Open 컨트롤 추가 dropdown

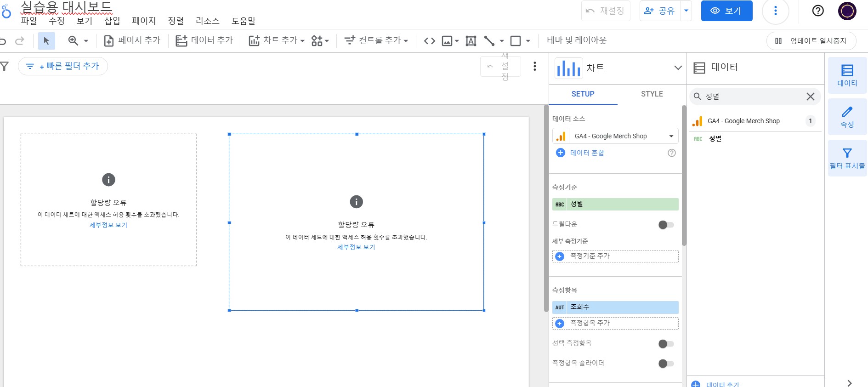pos(376,40)
